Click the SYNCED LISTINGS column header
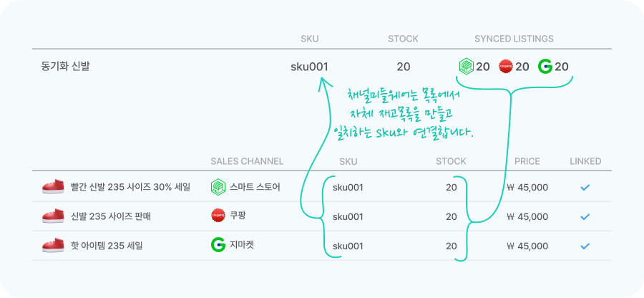This screenshot has height=298, width=644. pyautogui.click(x=514, y=39)
